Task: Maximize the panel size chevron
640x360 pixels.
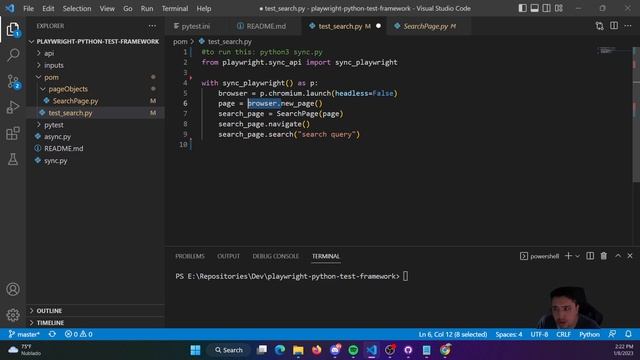Action: click(x=618, y=256)
